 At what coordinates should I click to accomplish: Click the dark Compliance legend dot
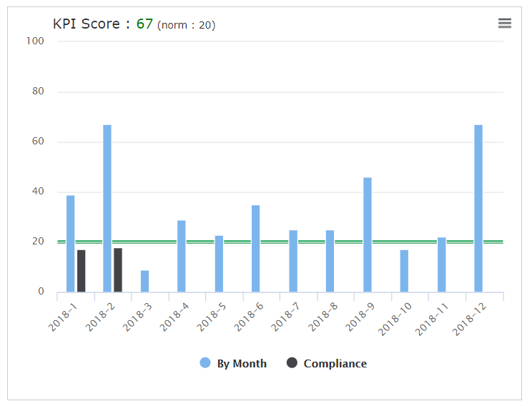pos(292,362)
